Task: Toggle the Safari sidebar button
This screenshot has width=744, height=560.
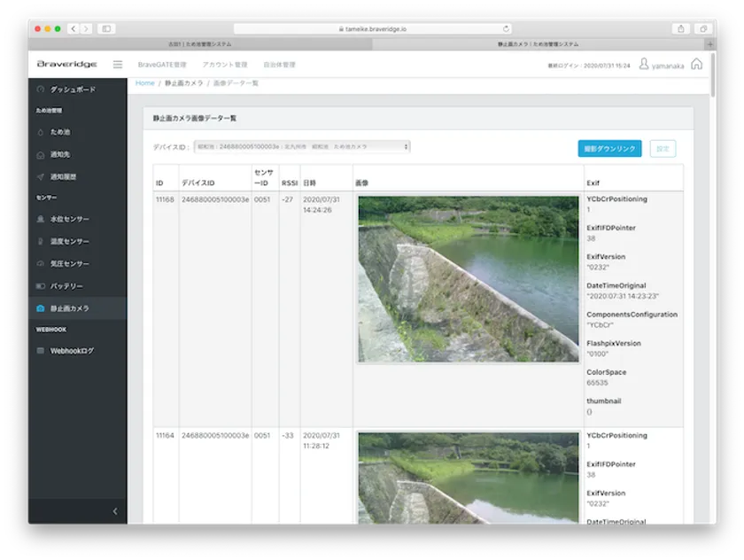Action: 106,28
